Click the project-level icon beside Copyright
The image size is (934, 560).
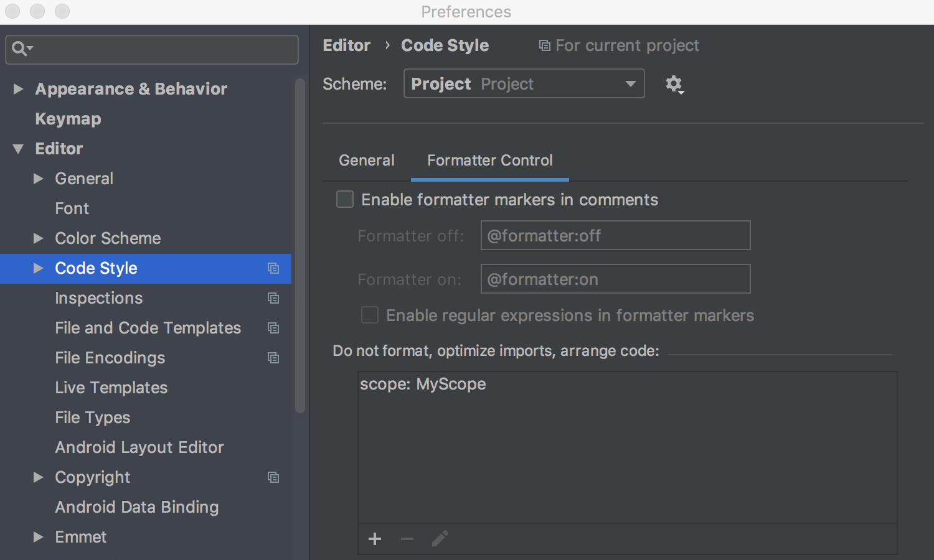click(273, 477)
